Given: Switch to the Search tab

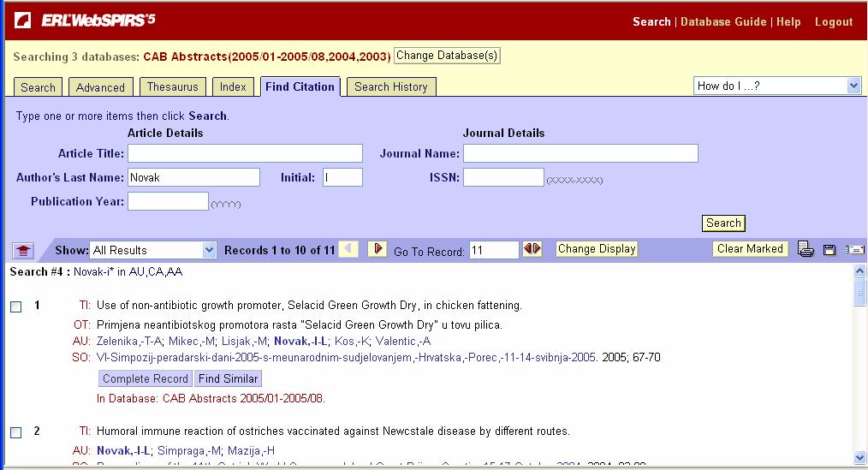Looking at the screenshot, I should [x=39, y=87].
